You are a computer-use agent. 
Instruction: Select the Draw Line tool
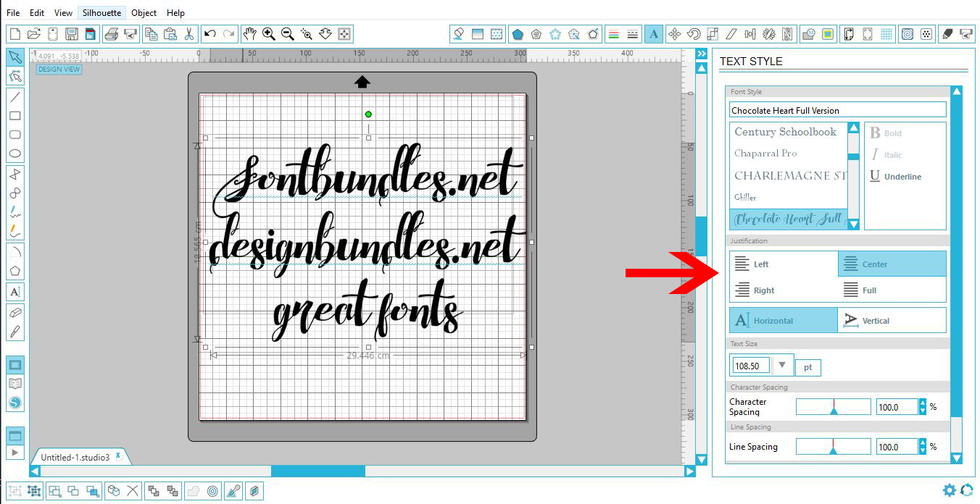pos(14,95)
